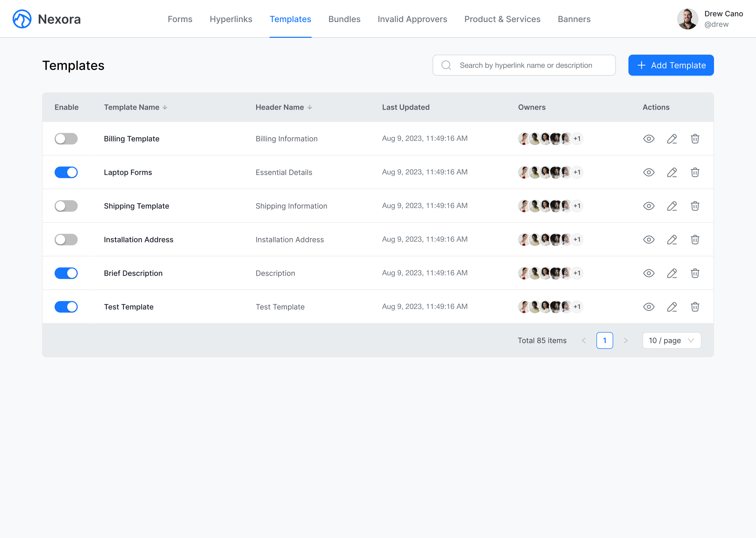The height and width of the screenshot is (538, 756).
Task: Delete the Billing Template row
Action: (x=695, y=139)
